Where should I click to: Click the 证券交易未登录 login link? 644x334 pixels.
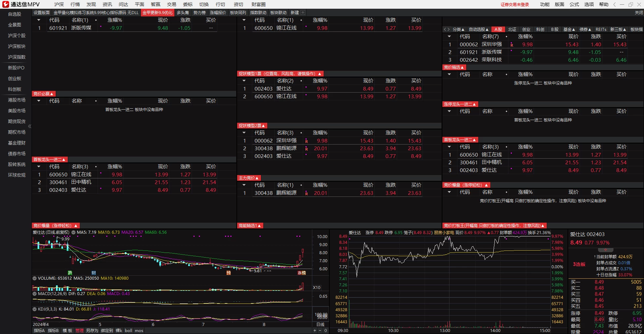515,5
